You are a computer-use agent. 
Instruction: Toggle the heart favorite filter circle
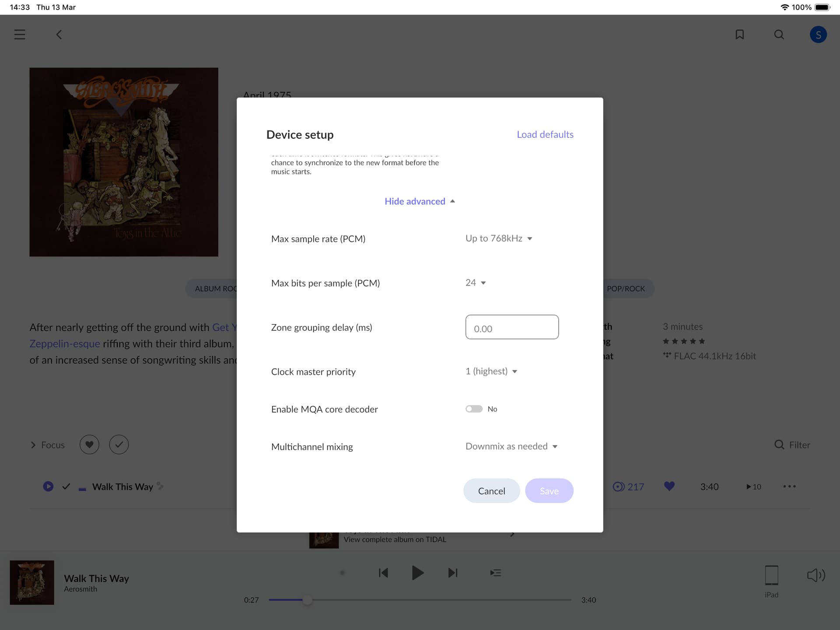(89, 445)
